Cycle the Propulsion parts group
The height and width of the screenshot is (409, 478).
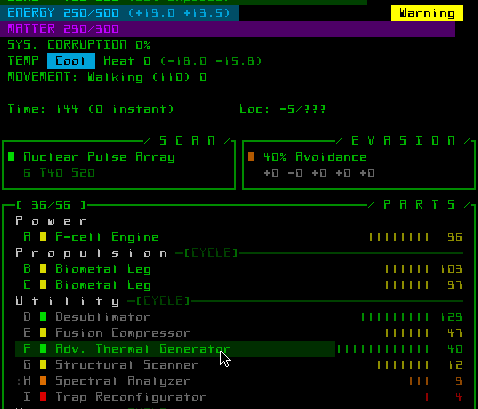[211, 253]
